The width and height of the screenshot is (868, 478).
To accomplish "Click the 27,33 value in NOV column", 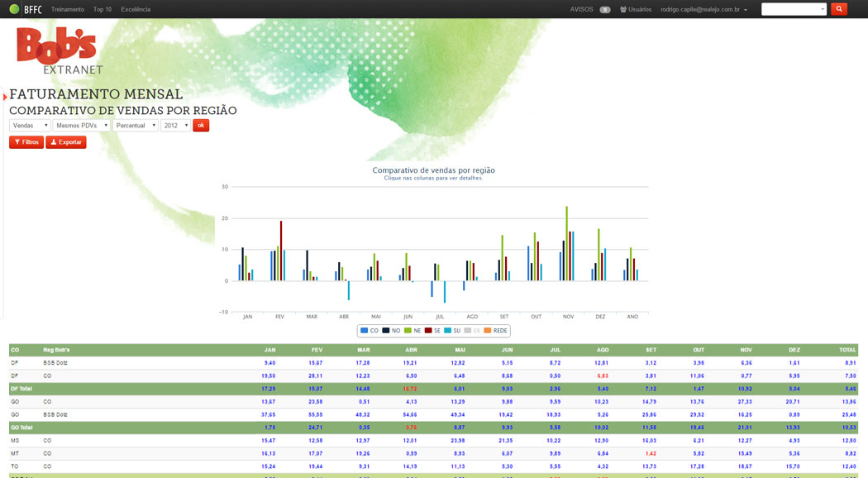I will click(x=745, y=402).
